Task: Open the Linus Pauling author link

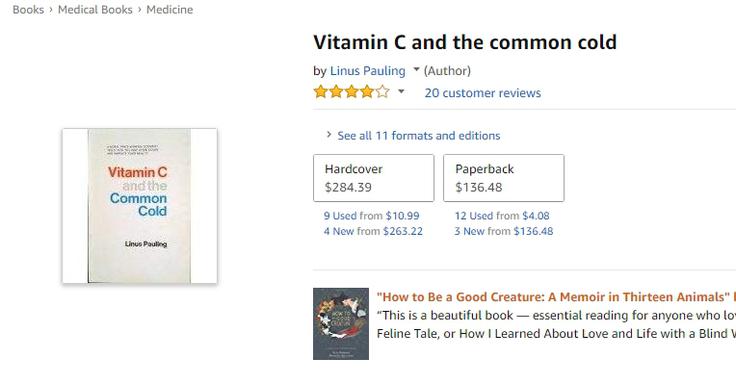Action: (368, 71)
